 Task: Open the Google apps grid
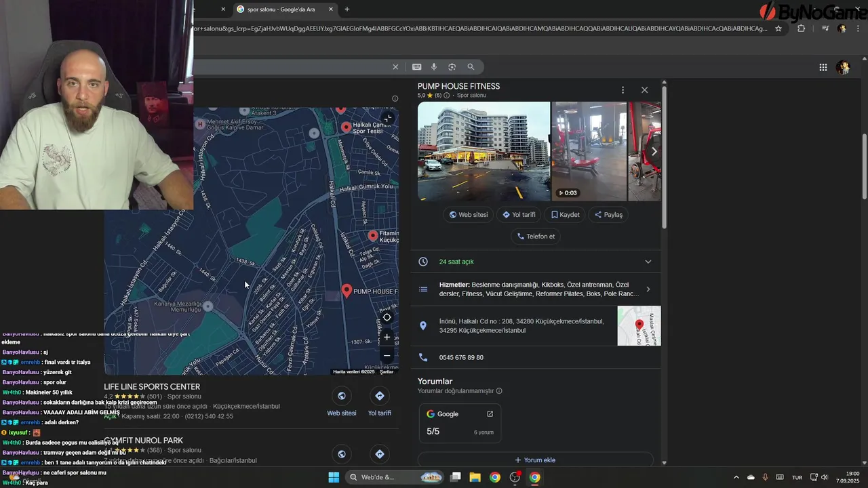click(x=823, y=67)
